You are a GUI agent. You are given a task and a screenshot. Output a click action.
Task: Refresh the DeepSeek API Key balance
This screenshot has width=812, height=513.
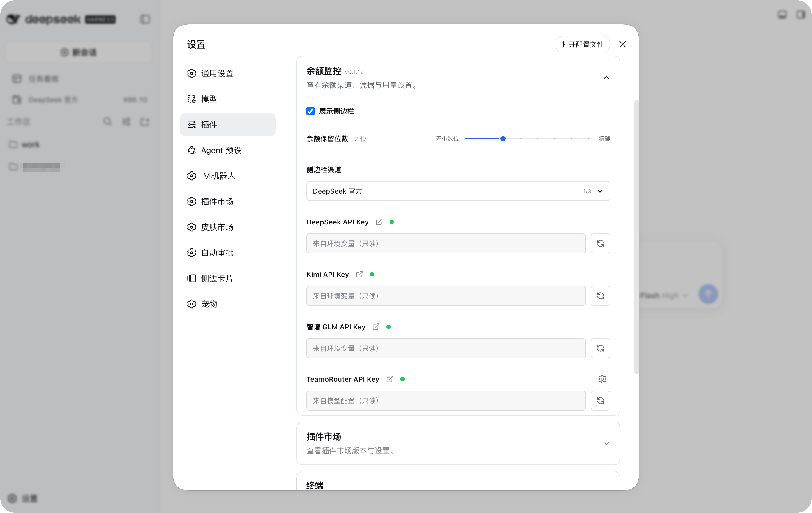600,243
